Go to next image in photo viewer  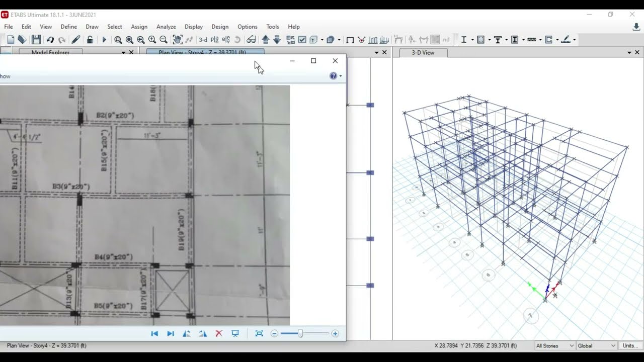click(171, 333)
